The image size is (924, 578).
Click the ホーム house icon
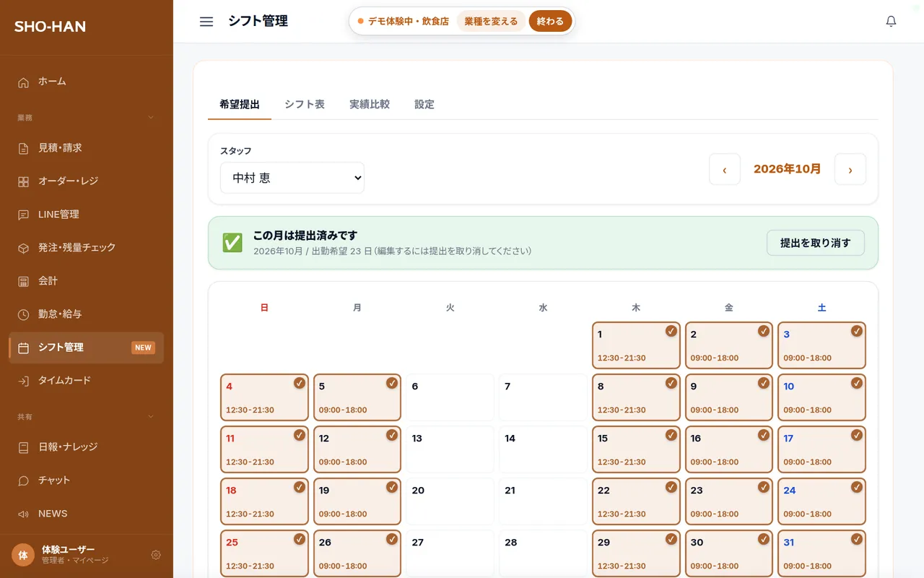point(24,82)
